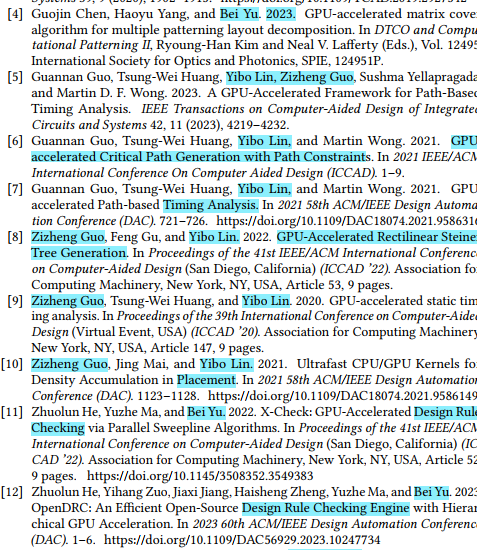477x550 pixels.
Task: Click highlighted '2023' in reference 4
Action: click(281, 14)
